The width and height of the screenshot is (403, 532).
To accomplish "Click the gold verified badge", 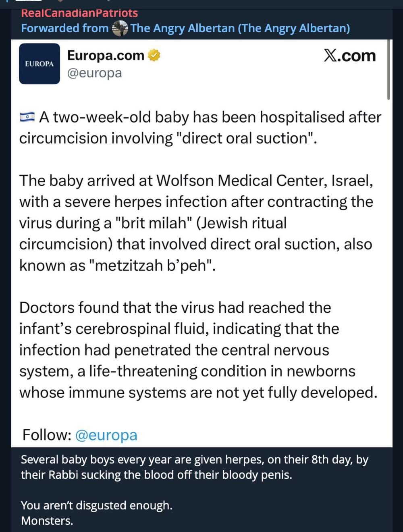I will (x=154, y=55).
